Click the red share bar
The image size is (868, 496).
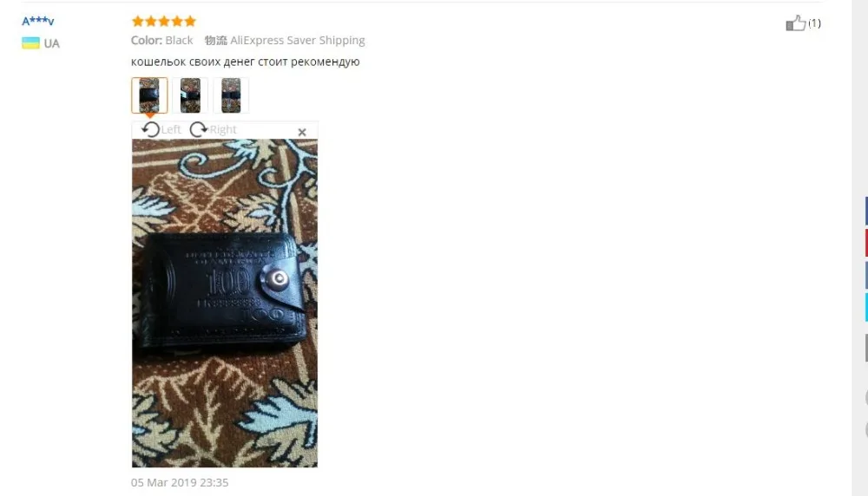866,242
